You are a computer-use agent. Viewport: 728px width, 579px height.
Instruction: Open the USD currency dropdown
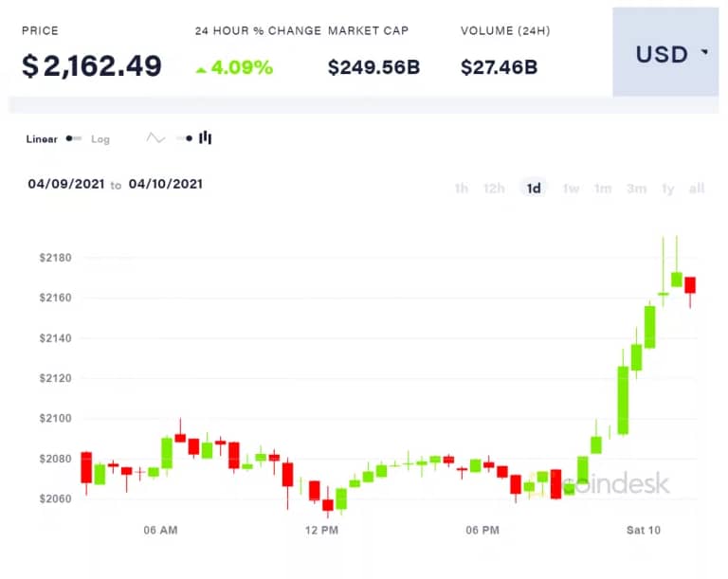pos(664,53)
